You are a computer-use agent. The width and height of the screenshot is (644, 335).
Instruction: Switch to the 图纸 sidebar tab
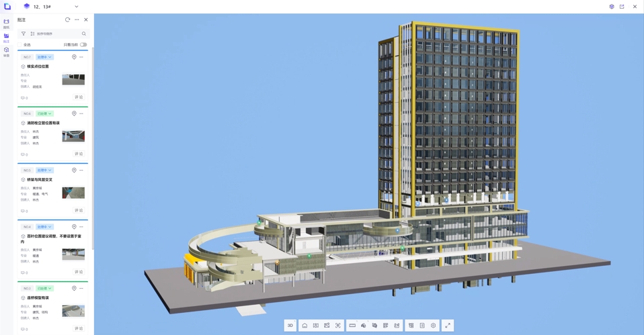click(x=6, y=23)
